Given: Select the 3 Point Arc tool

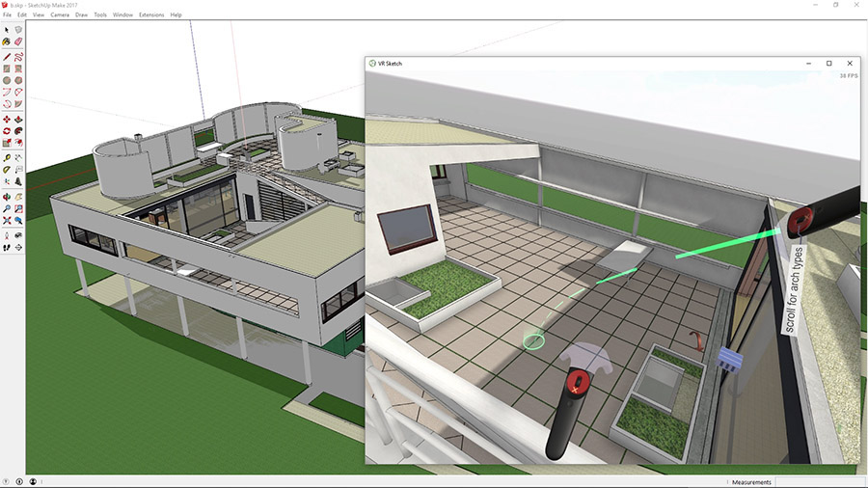Looking at the screenshot, I should (x=7, y=103).
